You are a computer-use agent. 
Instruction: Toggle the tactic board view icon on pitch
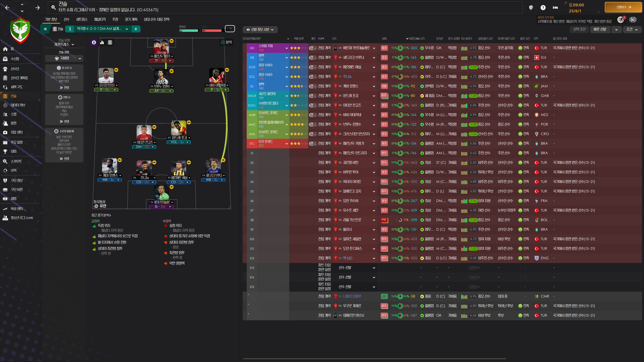(x=110, y=42)
